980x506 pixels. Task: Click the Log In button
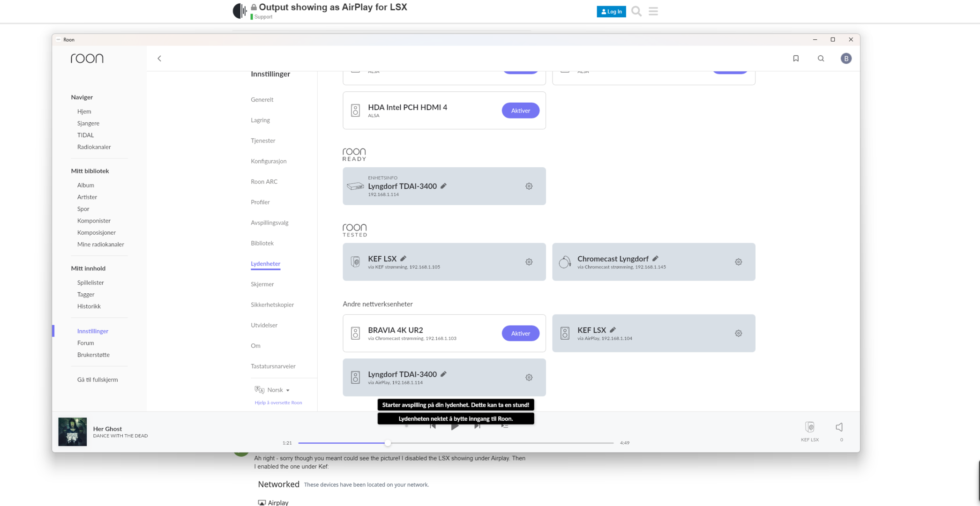pos(611,12)
